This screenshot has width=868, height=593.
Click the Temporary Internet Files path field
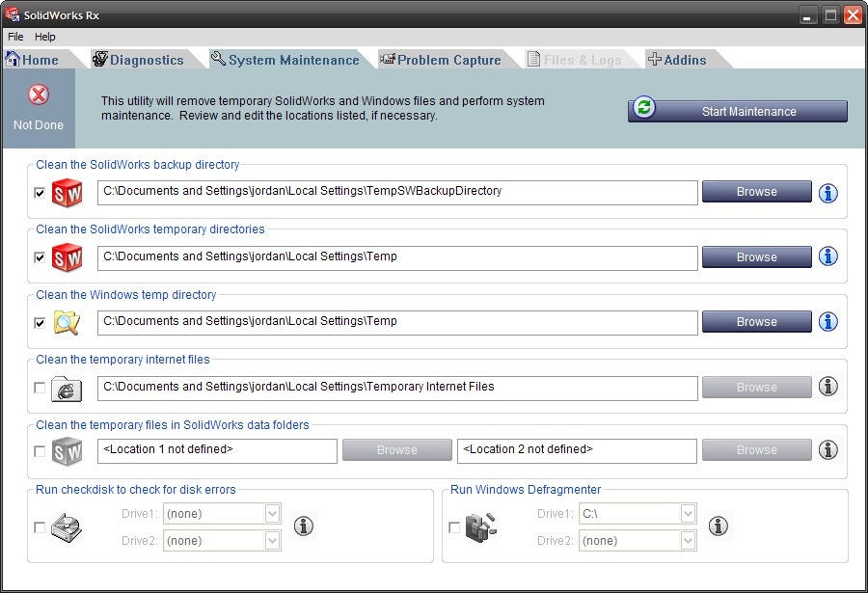click(x=397, y=389)
